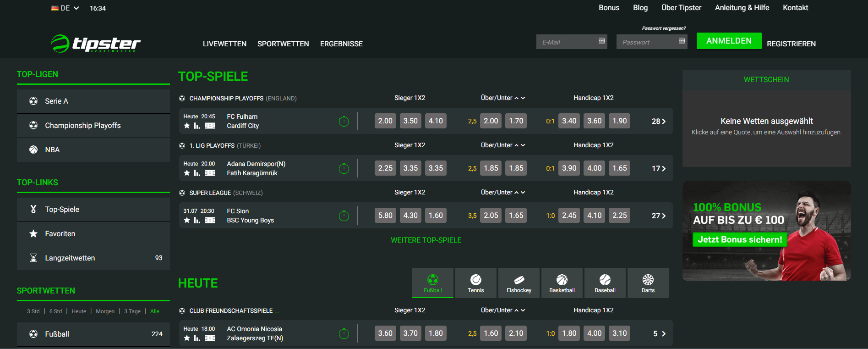This screenshot has width=868, height=349.
Task: Open Serie A in Top-Ligen
Action: point(93,101)
